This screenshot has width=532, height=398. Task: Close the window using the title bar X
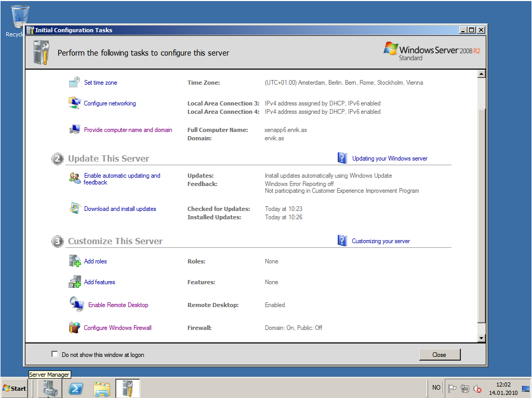pyautogui.click(x=481, y=30)
